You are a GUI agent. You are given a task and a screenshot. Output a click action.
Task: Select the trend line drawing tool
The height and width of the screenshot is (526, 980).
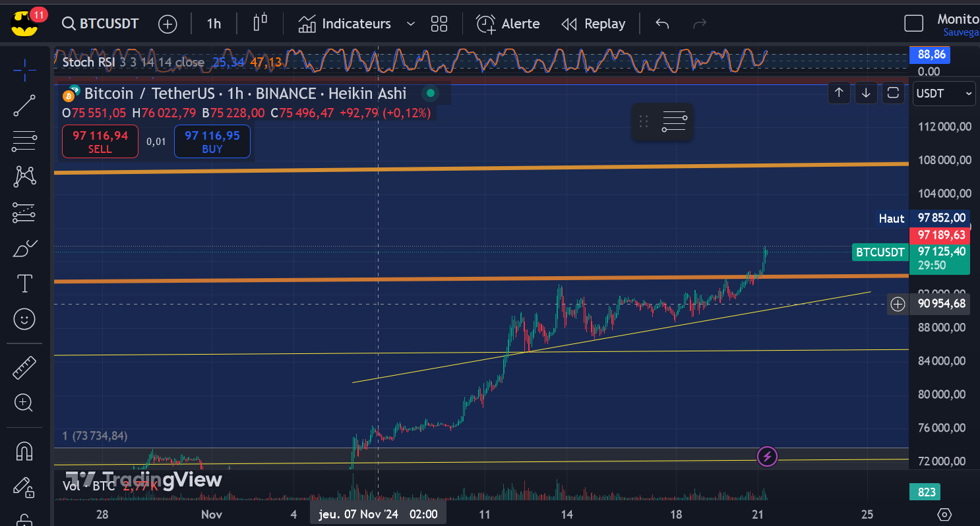click(x=24, y=105)
